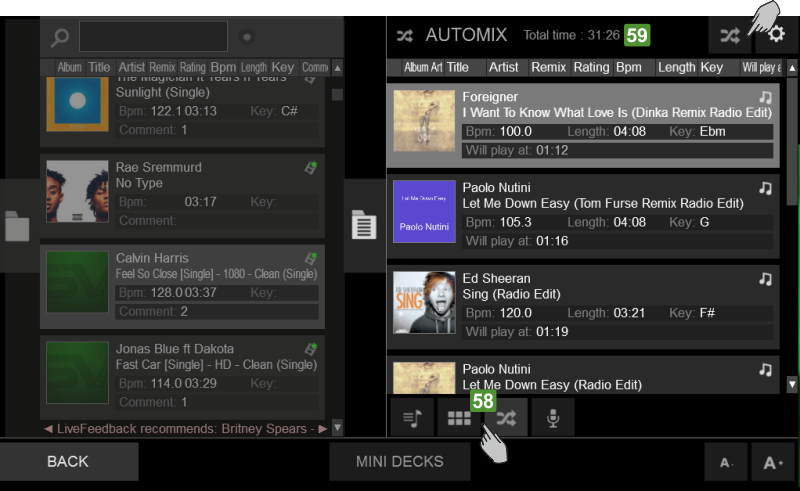Click the Automix shuffle icon beside title
Image resolution: width=800 pixels, height=491 pixels.
tap(405, 36)
